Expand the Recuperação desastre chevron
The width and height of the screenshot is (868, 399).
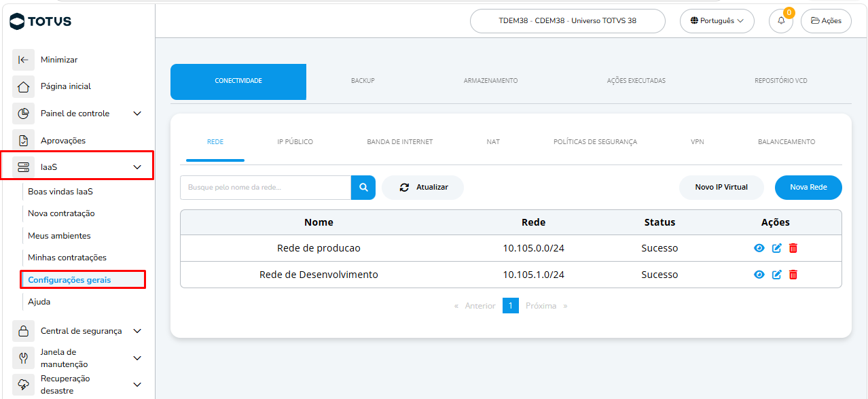(137, 385)
